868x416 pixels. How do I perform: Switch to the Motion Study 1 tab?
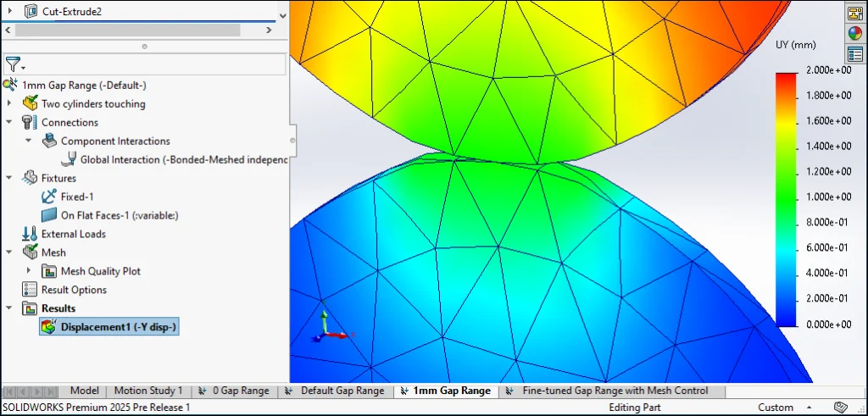(147, 391)
